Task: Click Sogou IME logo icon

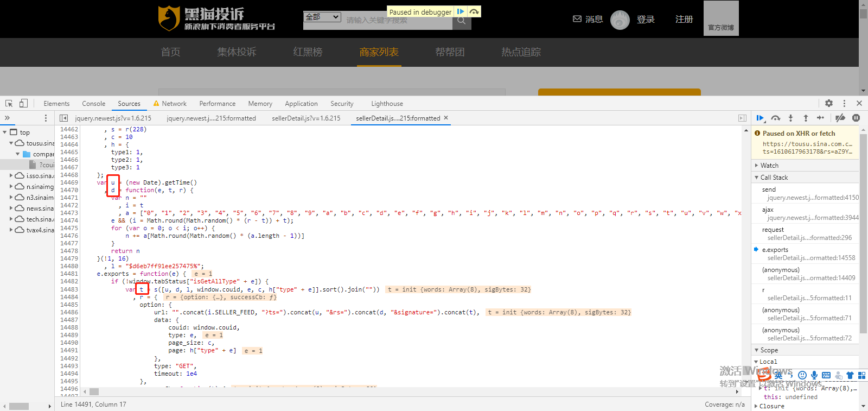Action: (x=764, y=375)
